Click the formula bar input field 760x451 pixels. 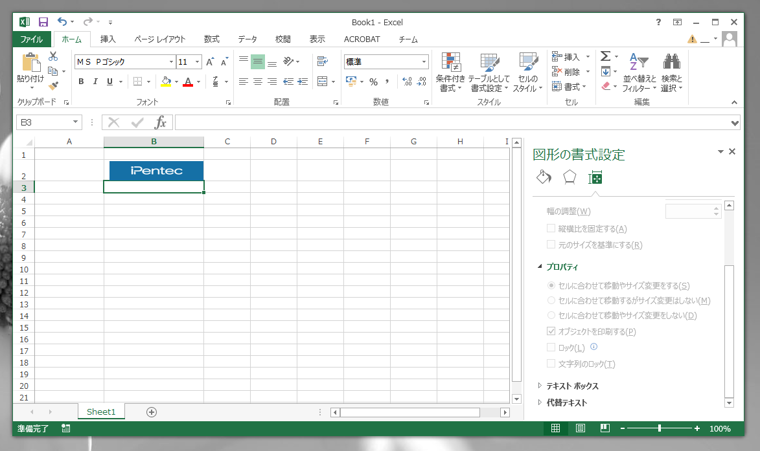pyautogui.click(x=453, y=122)
